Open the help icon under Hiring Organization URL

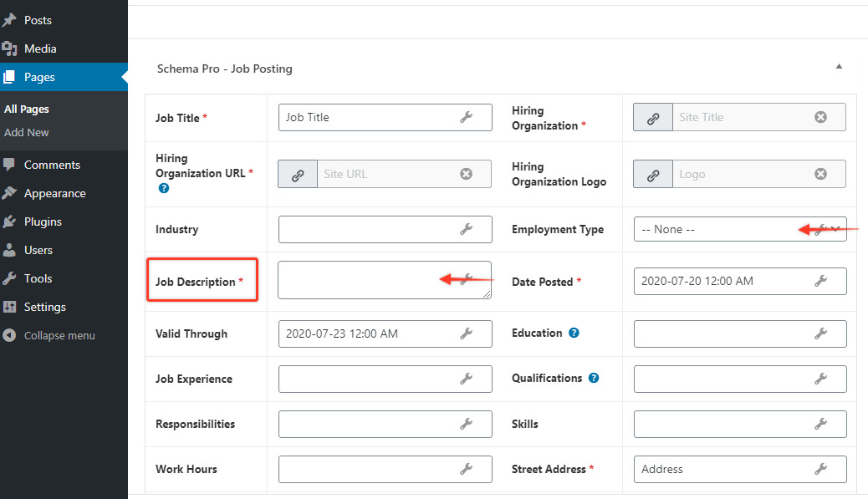point(164,189)
